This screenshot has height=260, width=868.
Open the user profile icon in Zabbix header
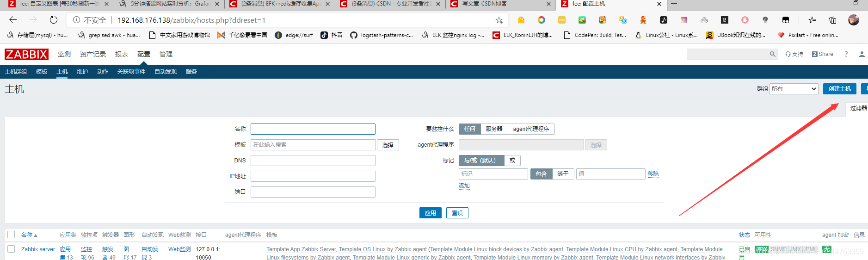[x=862, y=54]
